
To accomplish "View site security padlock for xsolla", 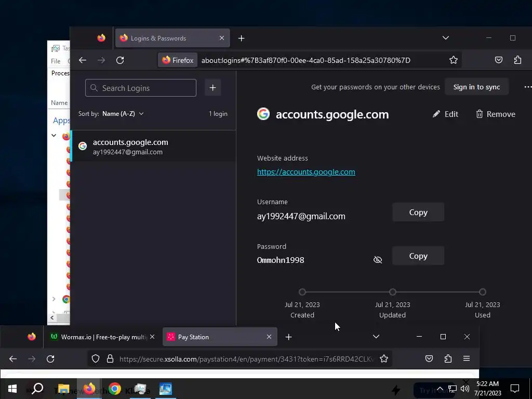I will tap(110, 359).
